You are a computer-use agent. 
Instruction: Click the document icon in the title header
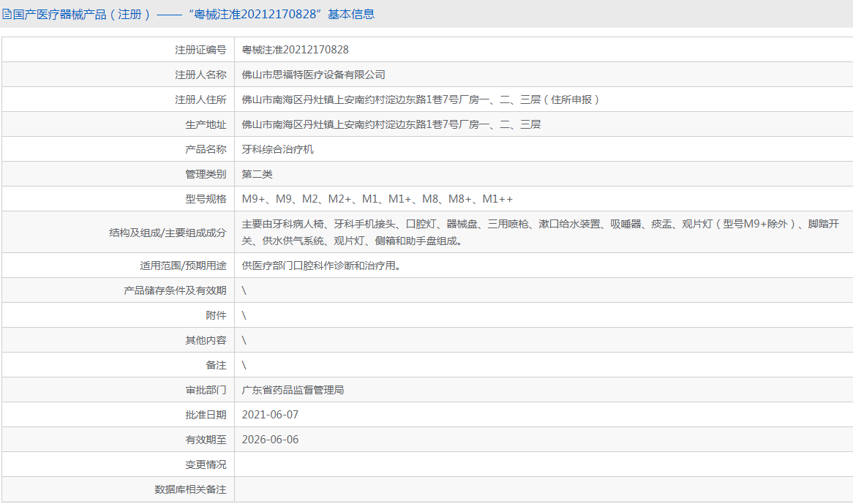point(7,14)
